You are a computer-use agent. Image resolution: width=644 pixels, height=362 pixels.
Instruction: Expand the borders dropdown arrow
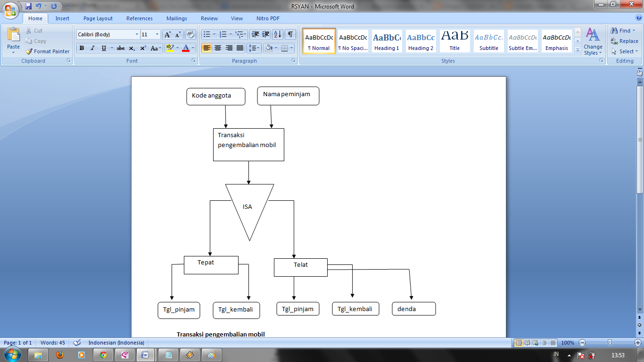pos(291,48)
